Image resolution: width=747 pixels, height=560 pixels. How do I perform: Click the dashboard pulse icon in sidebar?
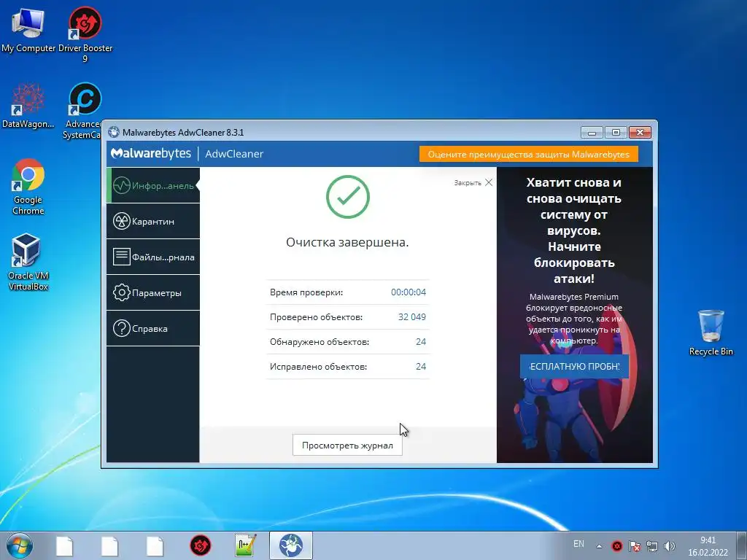[122, 185]
